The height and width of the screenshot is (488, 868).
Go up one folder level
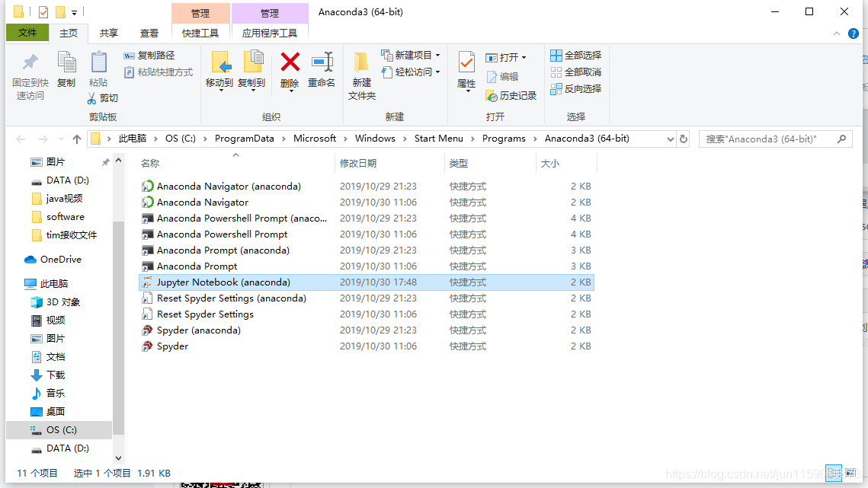coord(77,139)
